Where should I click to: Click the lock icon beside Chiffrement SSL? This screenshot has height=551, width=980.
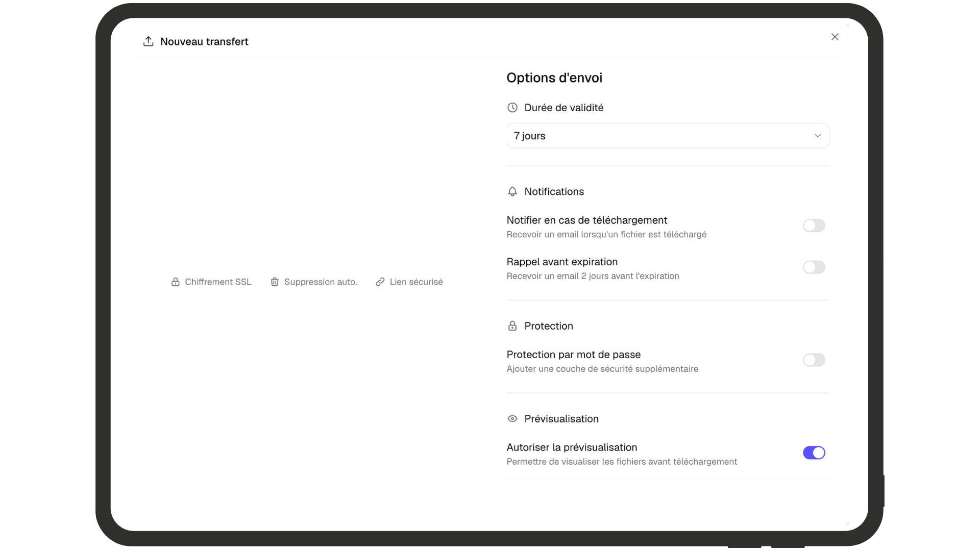[175, 282]
